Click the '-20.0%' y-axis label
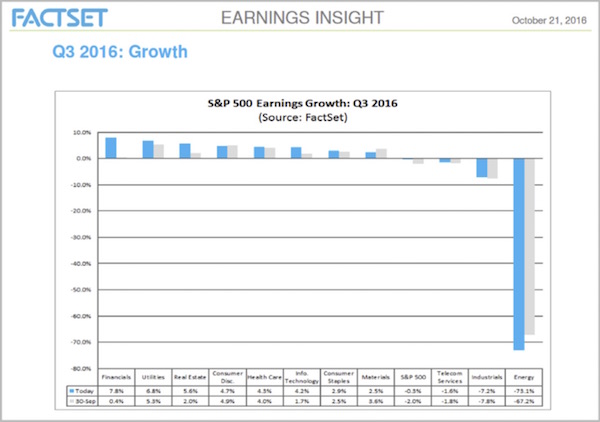600x422 pixels. [81, 211]
